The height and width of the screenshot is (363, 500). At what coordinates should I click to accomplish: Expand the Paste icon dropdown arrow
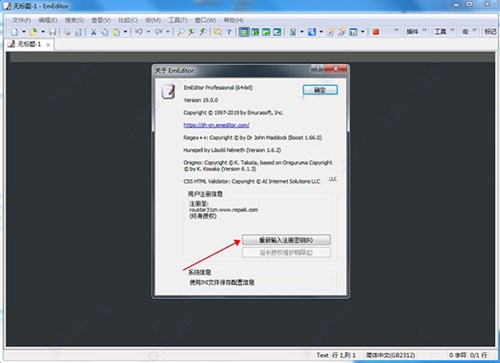(125, 32)
